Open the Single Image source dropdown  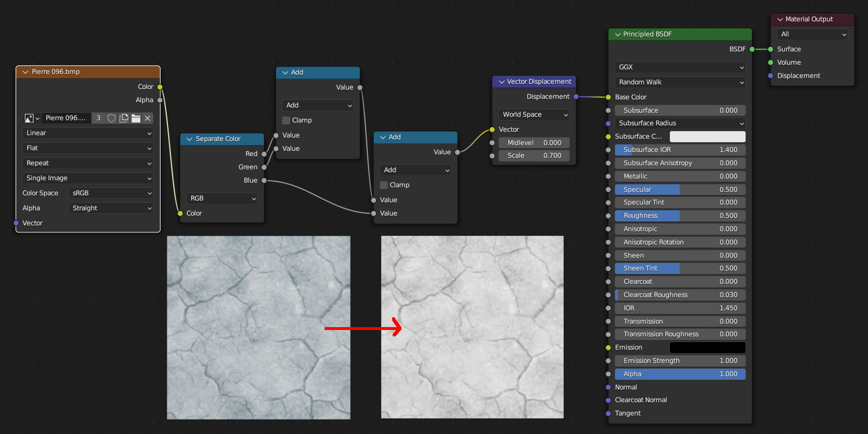tap(88, 178)
